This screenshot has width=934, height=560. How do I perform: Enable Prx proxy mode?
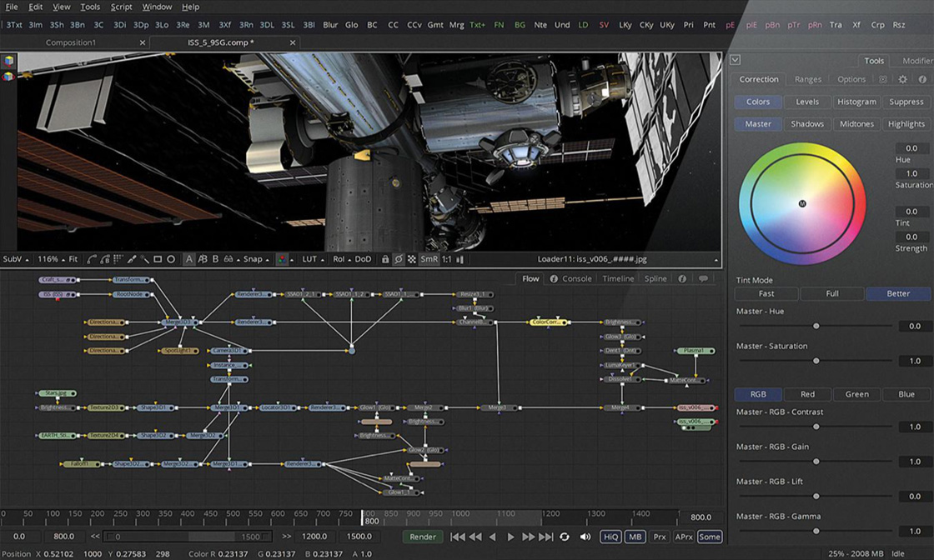pos(659,537)
